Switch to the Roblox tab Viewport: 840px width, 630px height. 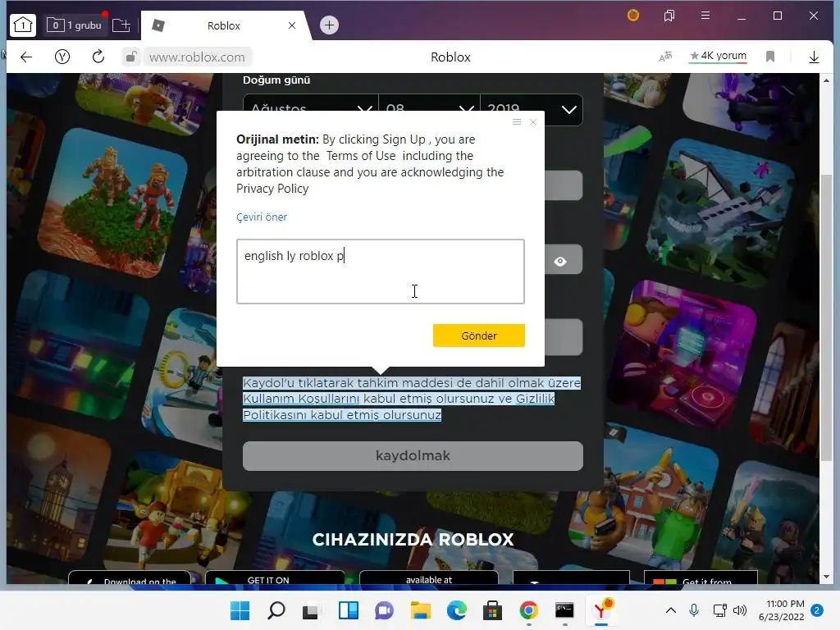tap(224, 25)
